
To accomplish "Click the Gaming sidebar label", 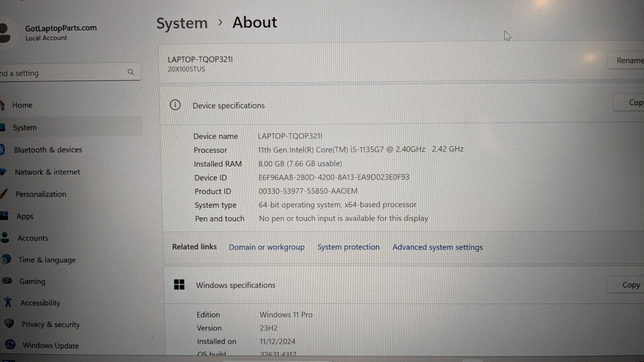I will (32, 281).
